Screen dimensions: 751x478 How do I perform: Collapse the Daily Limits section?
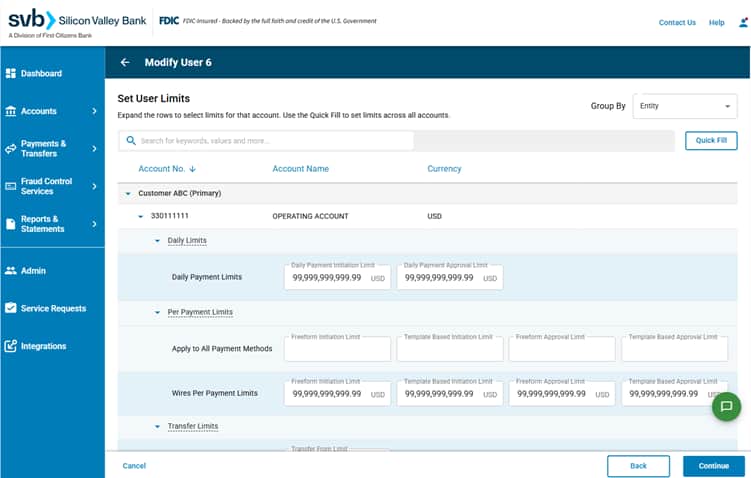157,240
